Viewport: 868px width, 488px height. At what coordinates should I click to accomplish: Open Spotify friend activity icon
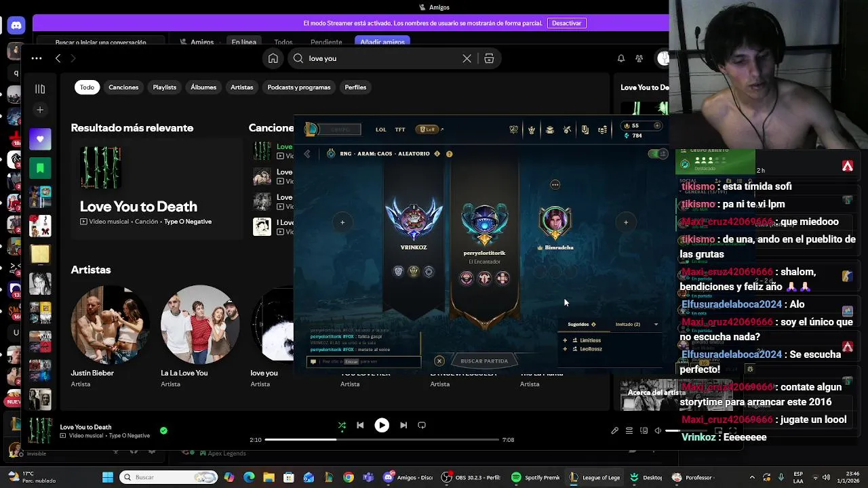click(x=639, y=58)
